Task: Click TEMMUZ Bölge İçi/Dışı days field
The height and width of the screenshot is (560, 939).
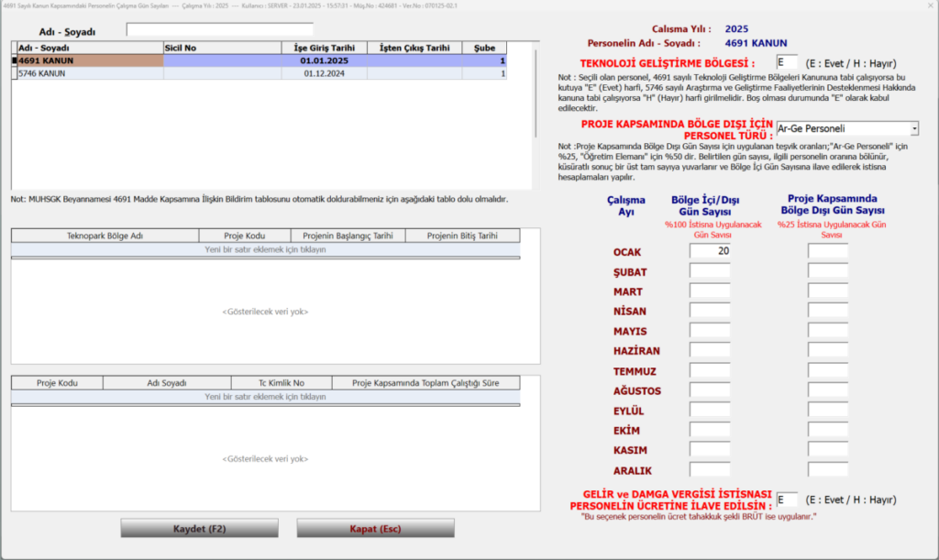Action: [710, 370]
